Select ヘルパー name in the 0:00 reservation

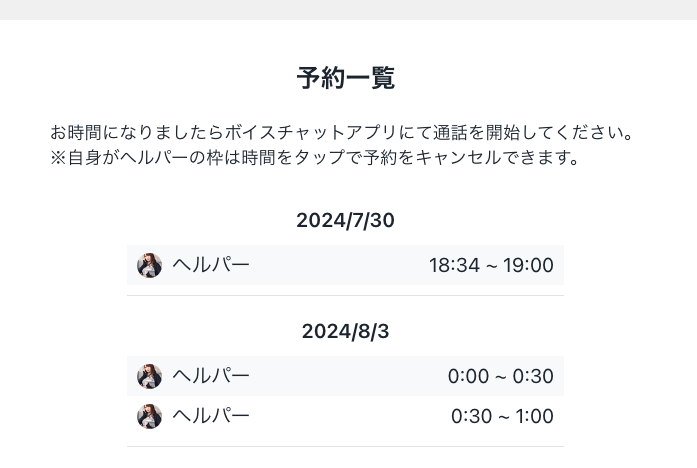(211, 376)
